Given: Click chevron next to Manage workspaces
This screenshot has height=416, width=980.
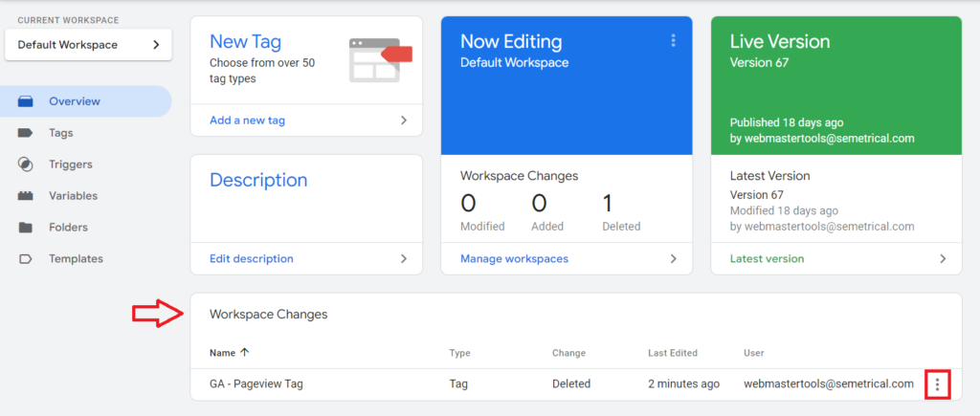Looking at the screenshot, I should [673, 258].
